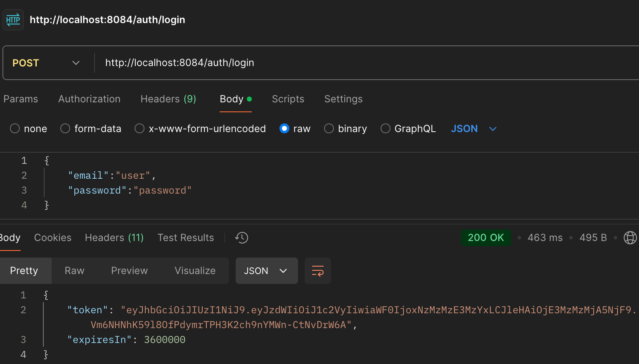Select the GraphQL body type
639x364 pixels.
(408, 129)
